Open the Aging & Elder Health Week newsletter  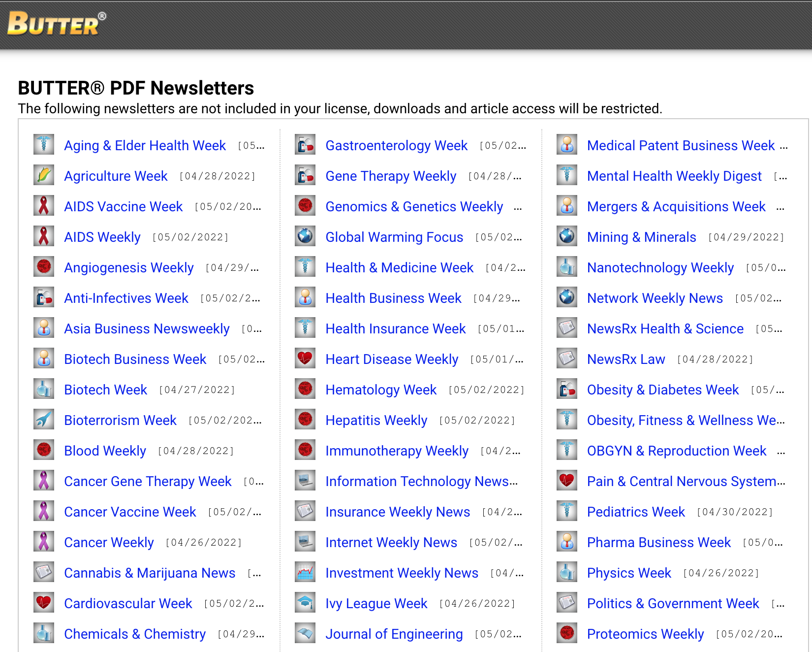tap(145, 146)
